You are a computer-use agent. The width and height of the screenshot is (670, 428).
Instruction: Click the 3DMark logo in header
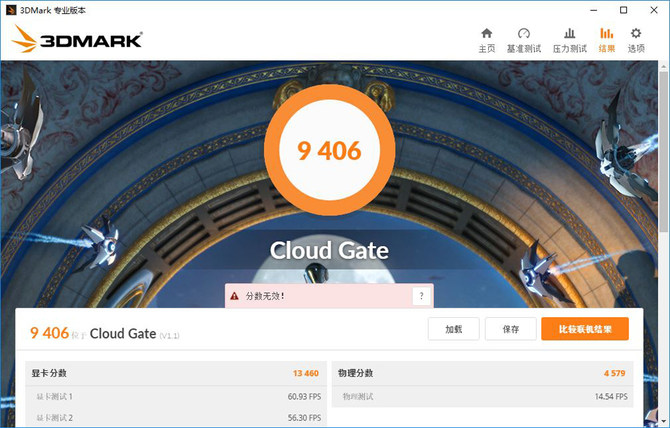(77, 39)
